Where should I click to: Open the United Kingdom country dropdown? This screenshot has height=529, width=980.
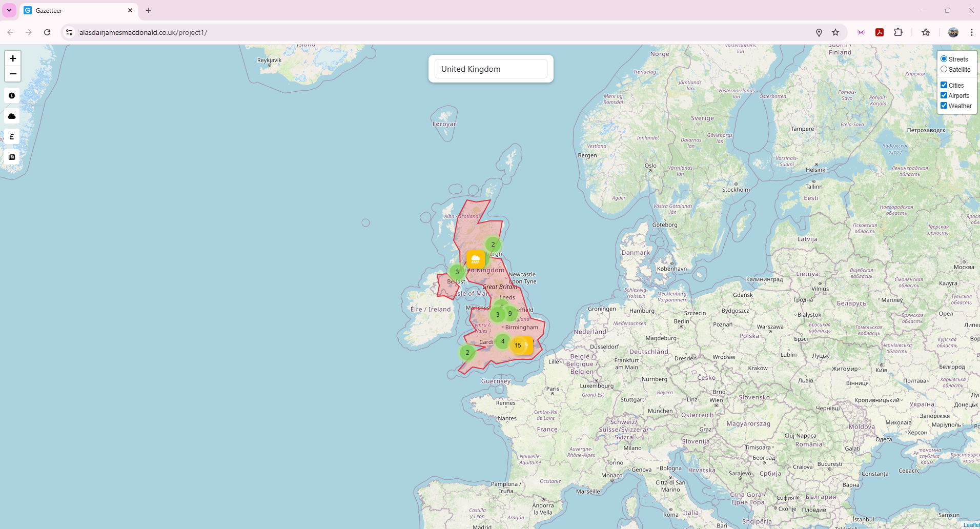click(491, 69)
